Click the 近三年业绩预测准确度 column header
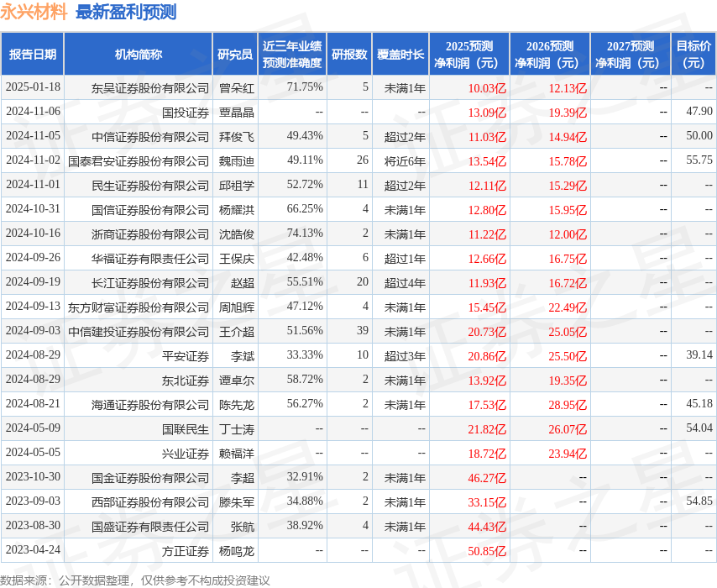717x588 pixels. coord(292,54)
